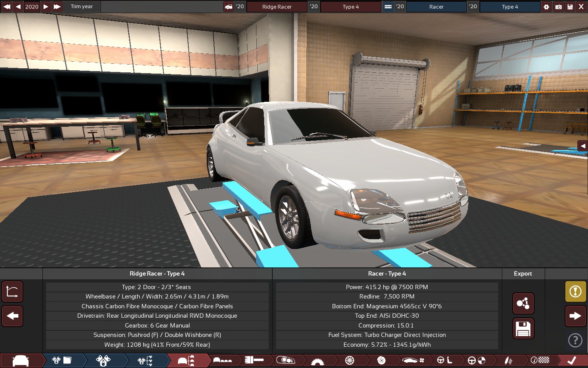Open the yellow warnings exclamation button

[x=575, y=292]
